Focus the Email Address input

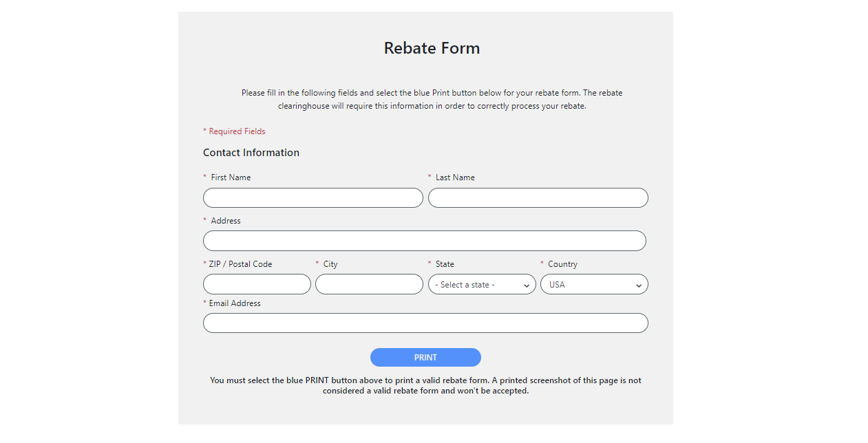pyautogui.click(x=425, y=323)
